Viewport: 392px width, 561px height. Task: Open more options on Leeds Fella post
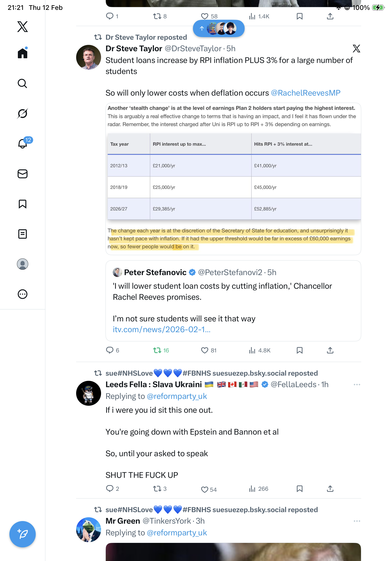(x=357, y=385)
